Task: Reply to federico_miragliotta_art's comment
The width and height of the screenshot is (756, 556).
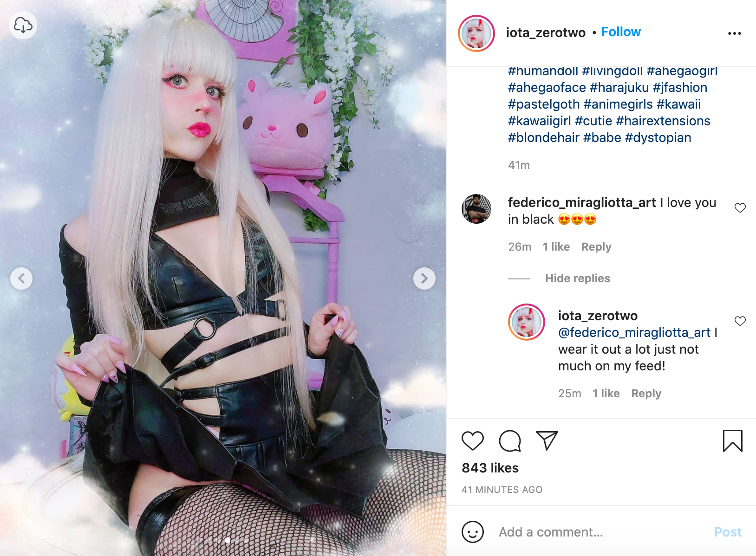Action: (596, 247)
